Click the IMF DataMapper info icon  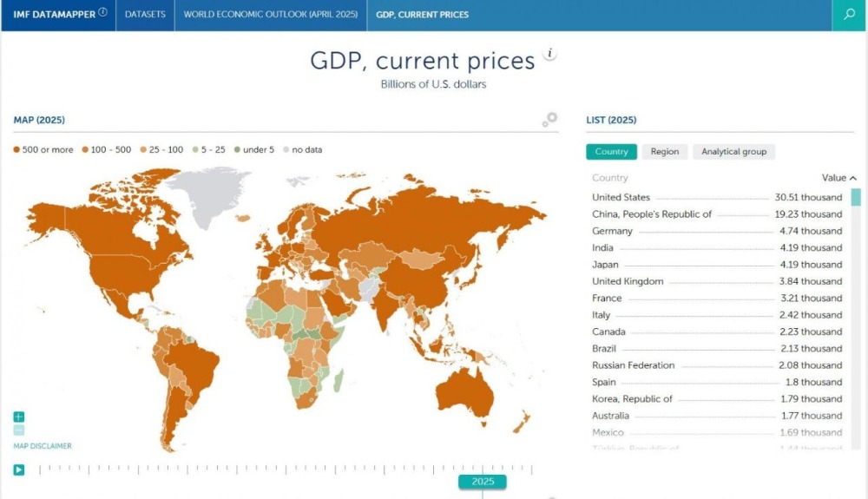click(x=103, y=13)
